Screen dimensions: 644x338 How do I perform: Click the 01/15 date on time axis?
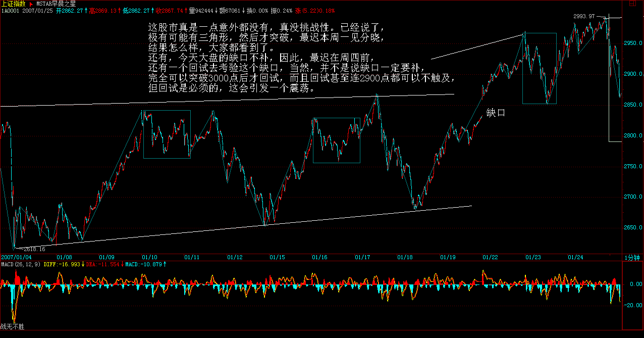(277, 257)
